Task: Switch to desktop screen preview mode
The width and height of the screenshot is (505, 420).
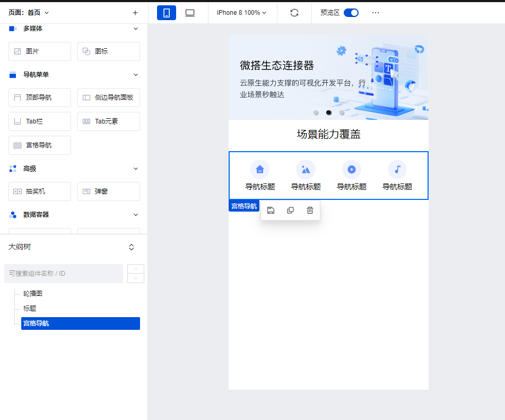Action: click(190, 13)
